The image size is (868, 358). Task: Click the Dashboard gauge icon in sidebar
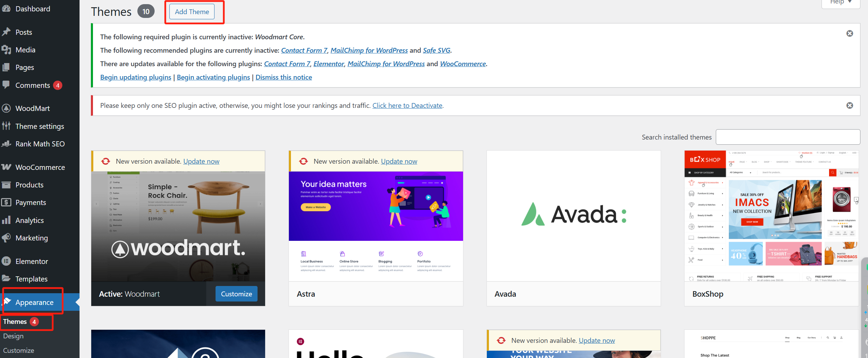(6, 9)
